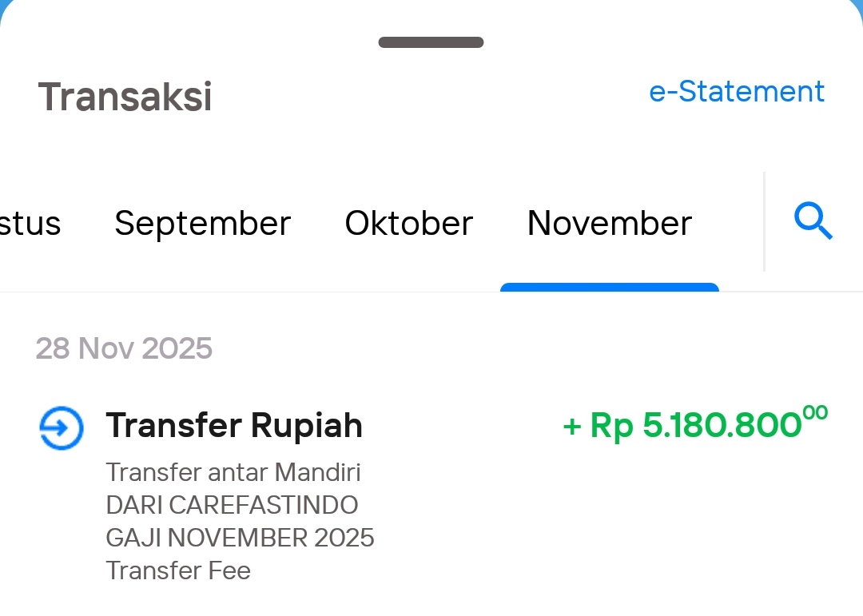
Task: Tap the Transaksi heading
Action: coord(125,97)
